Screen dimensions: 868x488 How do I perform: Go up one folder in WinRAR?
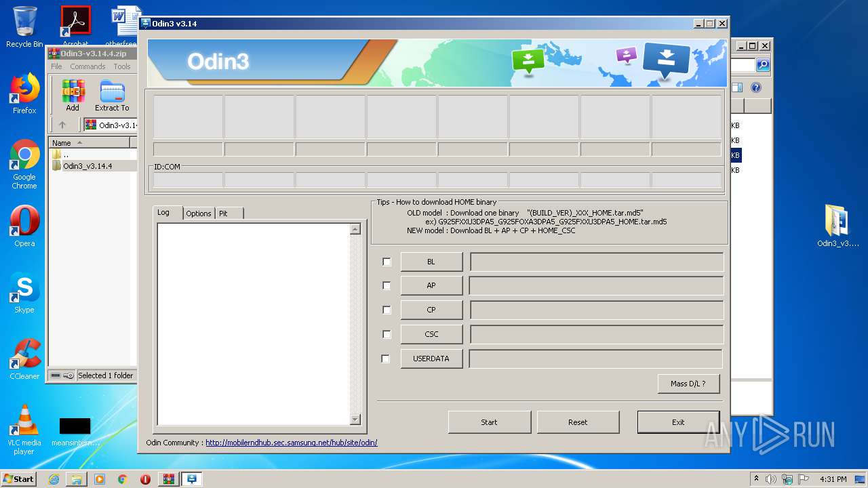(62, 125)
